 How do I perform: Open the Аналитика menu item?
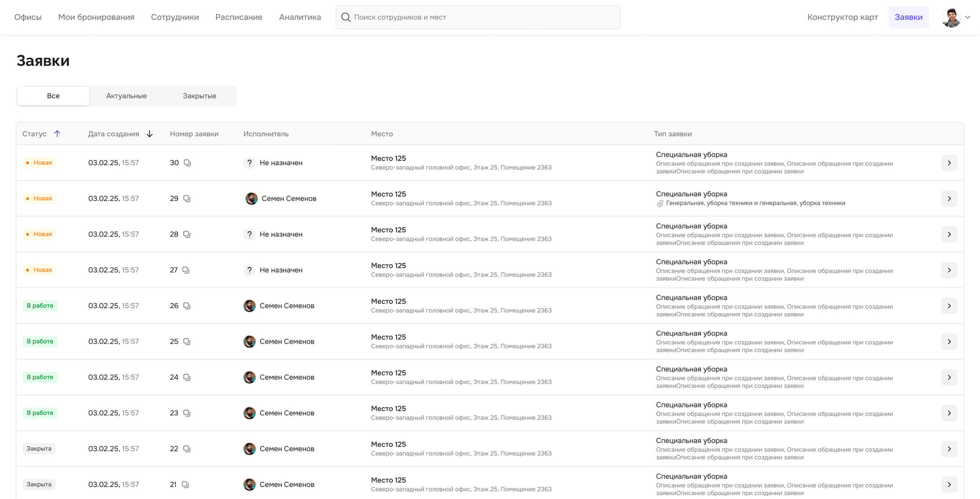300,17
